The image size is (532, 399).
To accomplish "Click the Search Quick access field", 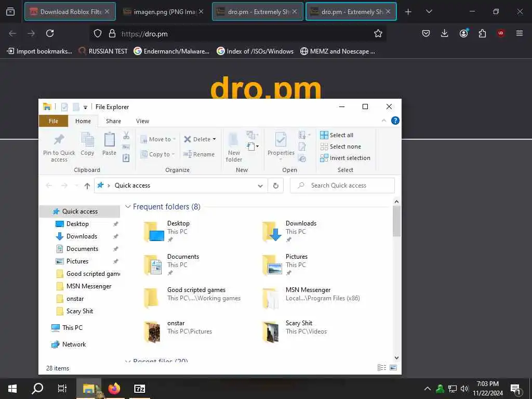I will click(x=342, y=185).
